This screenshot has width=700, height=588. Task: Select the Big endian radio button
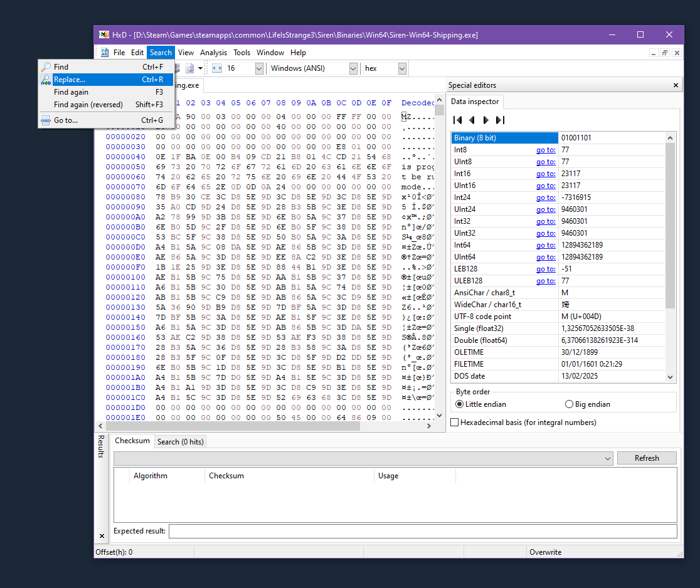click(570, 404)
